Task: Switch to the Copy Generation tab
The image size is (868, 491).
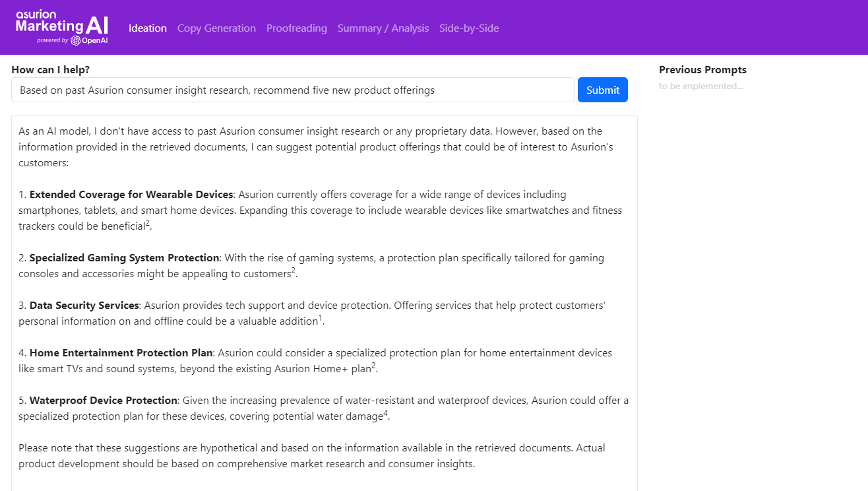Action: point(216,28)
